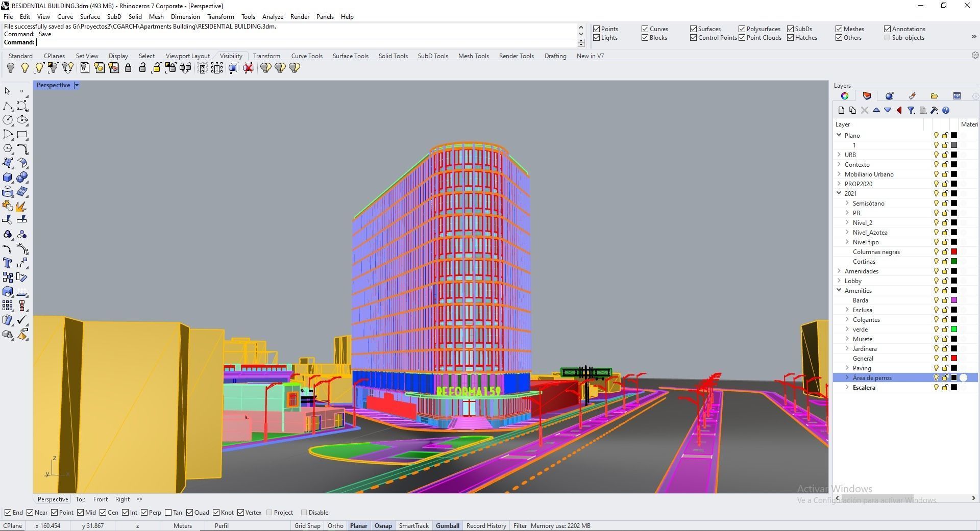Screen dimensions: 980x531
Task: Click the Lock Objects padlock icon
Action: pyautogui.click(x=128, y=68)
